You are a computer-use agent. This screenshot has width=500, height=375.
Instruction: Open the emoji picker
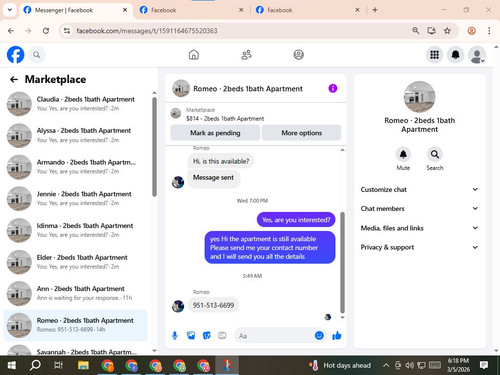[319, 335]
